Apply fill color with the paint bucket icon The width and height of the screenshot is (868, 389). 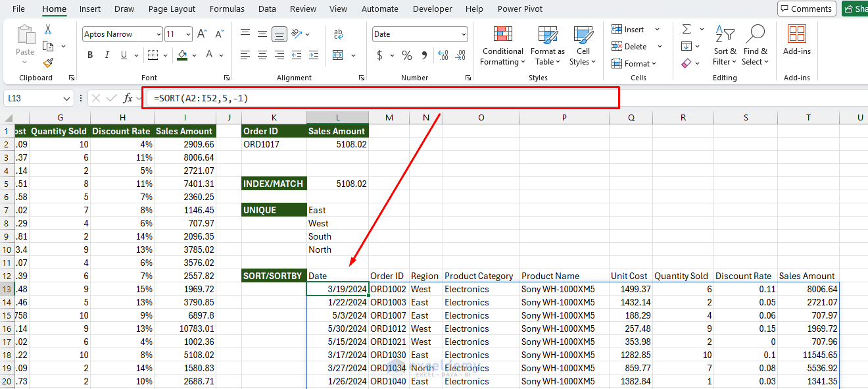[182, 55]
